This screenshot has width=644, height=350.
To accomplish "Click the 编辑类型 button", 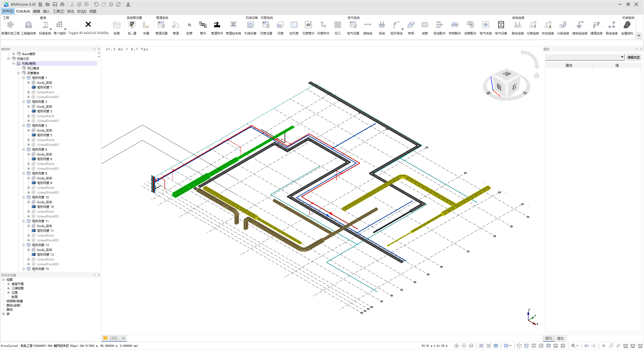I will tap(633, 57).
